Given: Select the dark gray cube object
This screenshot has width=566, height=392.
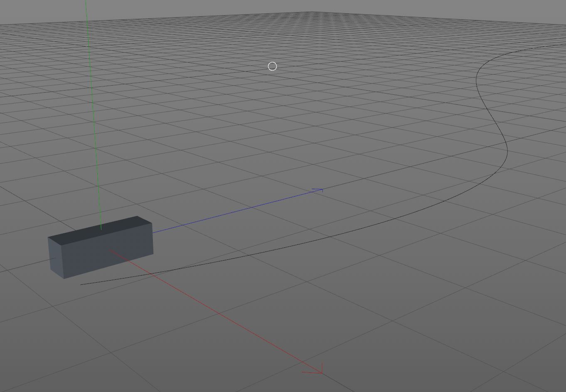Looking at the screenshot, I should tap(101, 247).
